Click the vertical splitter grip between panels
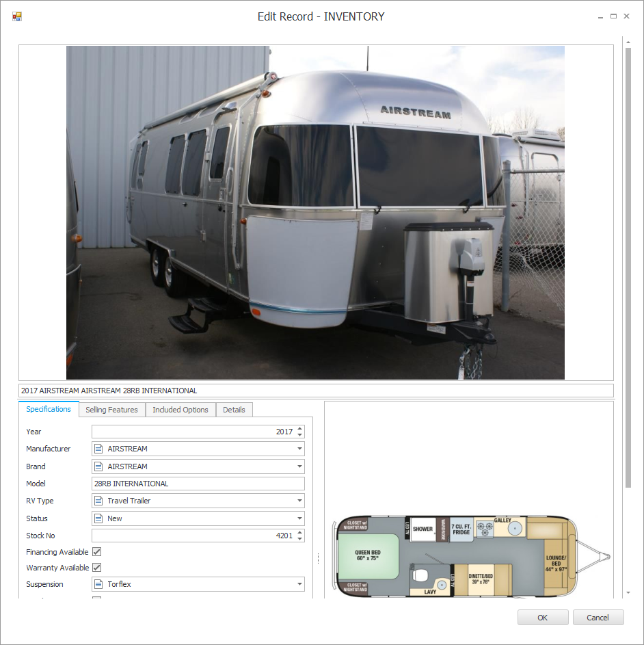 319,558
